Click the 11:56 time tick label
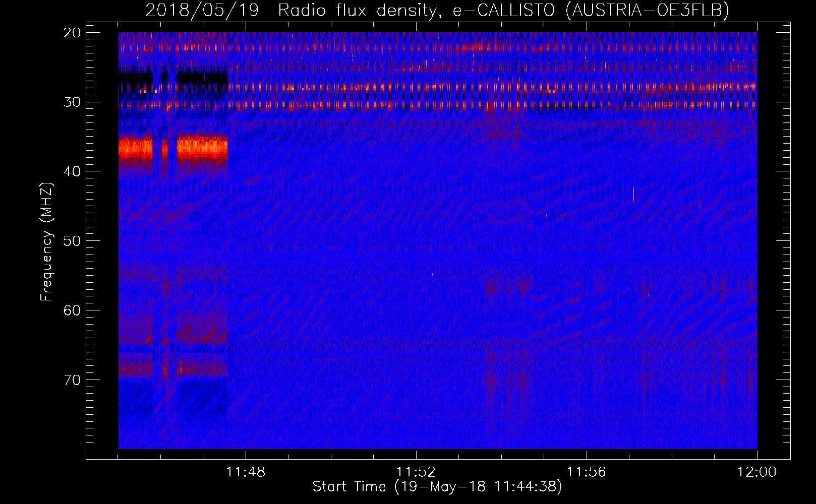Screen dimensions: 816x504 [x=587, y=472]
